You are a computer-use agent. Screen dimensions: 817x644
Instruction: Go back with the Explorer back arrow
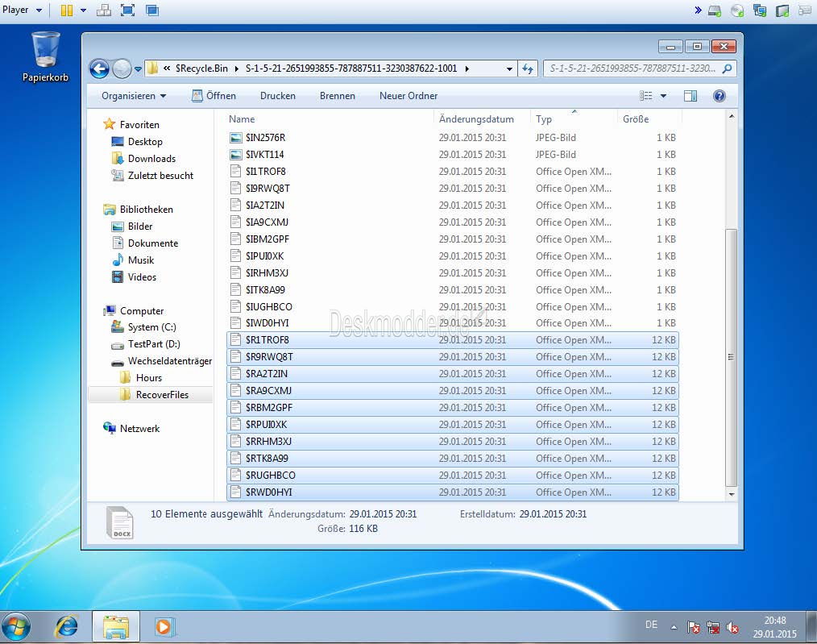point(99,69)
